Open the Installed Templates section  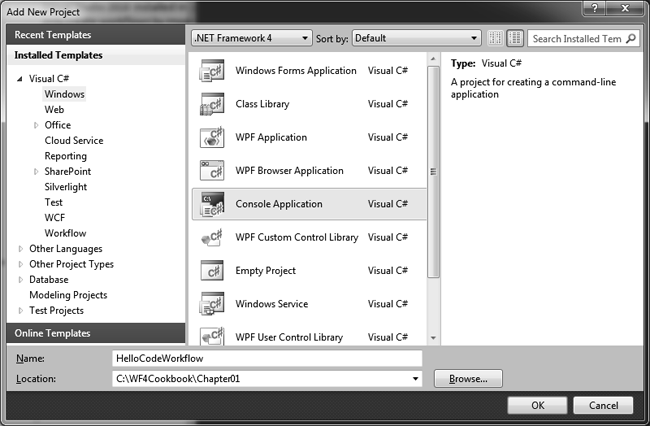tap(96, 55)
